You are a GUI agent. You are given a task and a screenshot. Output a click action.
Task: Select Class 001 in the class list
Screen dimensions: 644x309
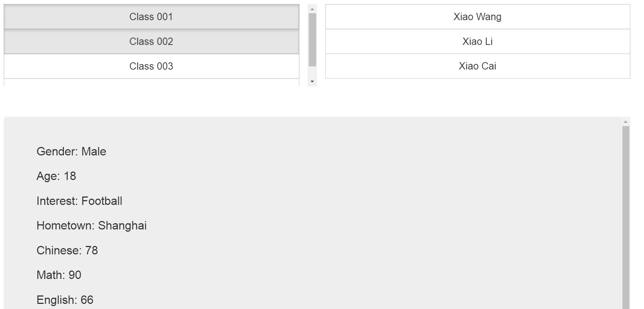[x=151, y=17]
